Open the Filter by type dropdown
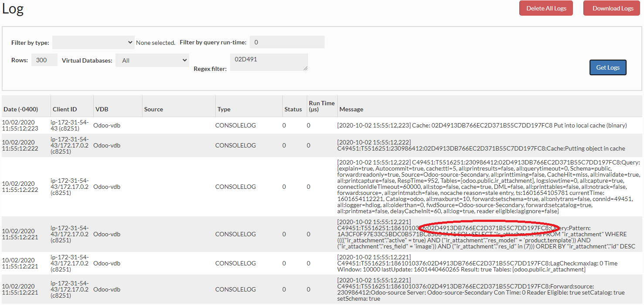This screenshot has height=305, width=644. click(93, 42)
